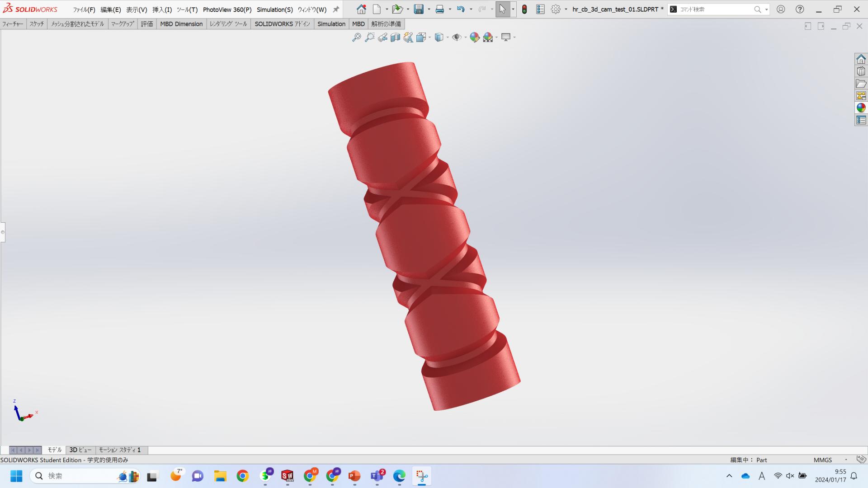Expand the New document dropdown arrow

point(387,9)
